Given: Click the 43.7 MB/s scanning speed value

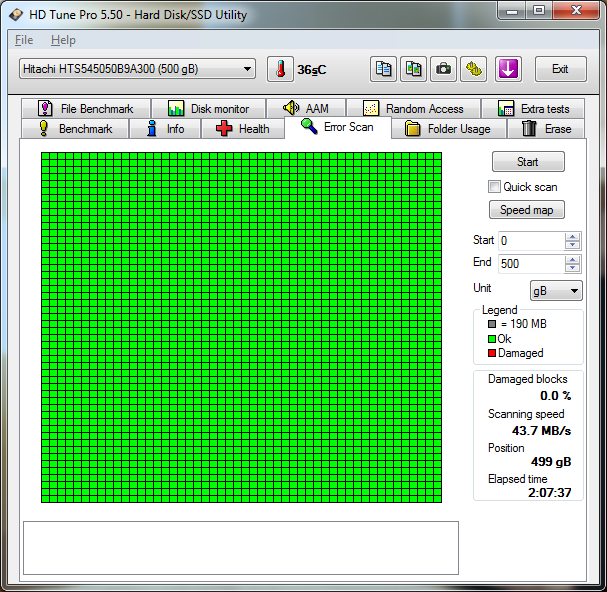Looking at the screenshot, I should (541, 431).
